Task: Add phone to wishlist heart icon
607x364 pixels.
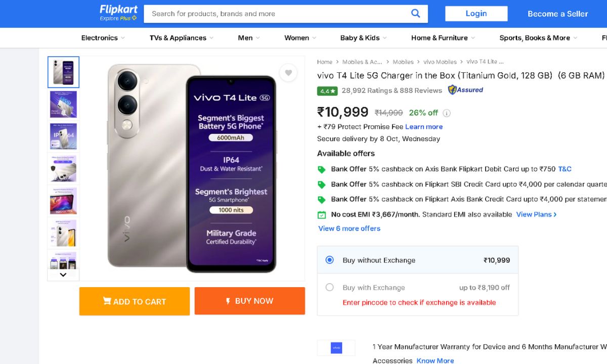Action: [x=288, y=73]
